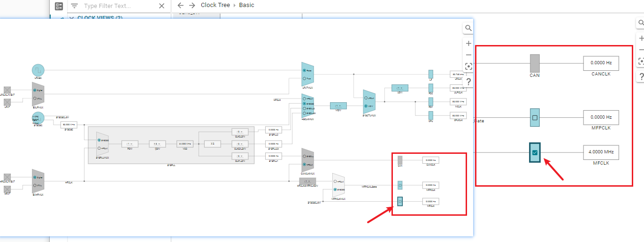This screenshot has height=242, width=644.
Task: Click the VCO frequency block in SYSPLL
Action: [185, 144]
